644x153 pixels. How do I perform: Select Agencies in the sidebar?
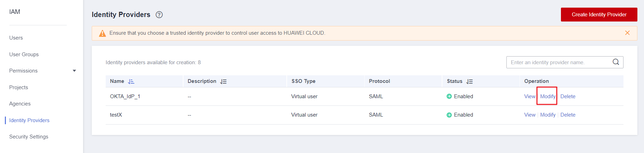pos(20,104)
